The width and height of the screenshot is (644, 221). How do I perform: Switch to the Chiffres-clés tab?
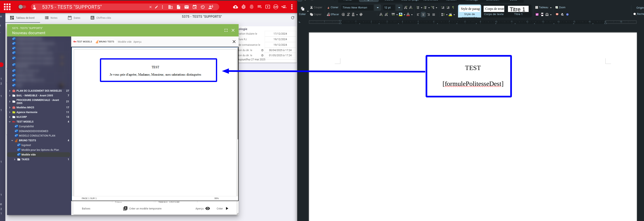101,18
